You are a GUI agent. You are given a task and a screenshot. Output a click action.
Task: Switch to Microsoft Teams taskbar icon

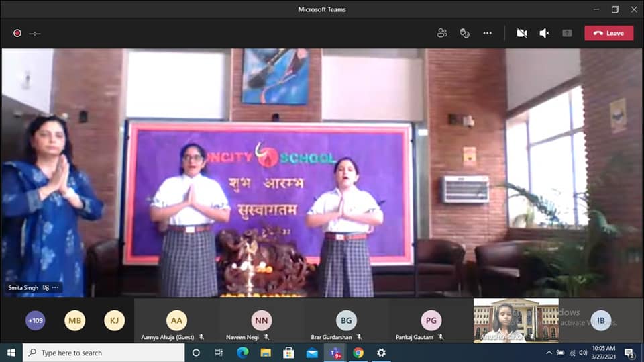tap(335, 353)
